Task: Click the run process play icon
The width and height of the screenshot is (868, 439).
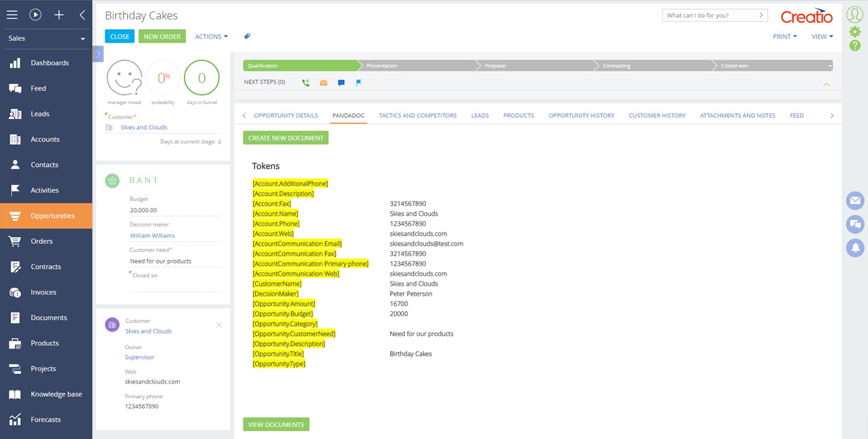Action: 35,14
